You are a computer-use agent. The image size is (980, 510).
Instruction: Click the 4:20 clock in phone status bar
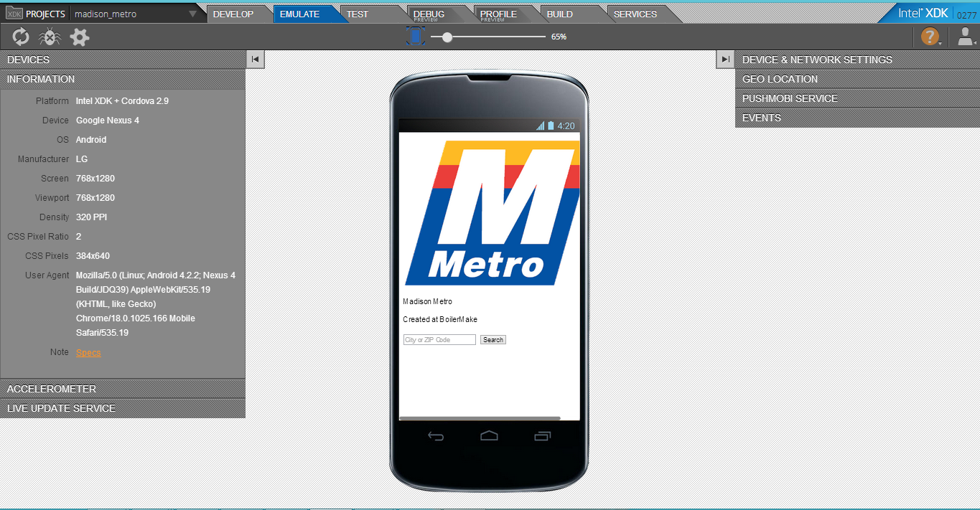[566, 126]
